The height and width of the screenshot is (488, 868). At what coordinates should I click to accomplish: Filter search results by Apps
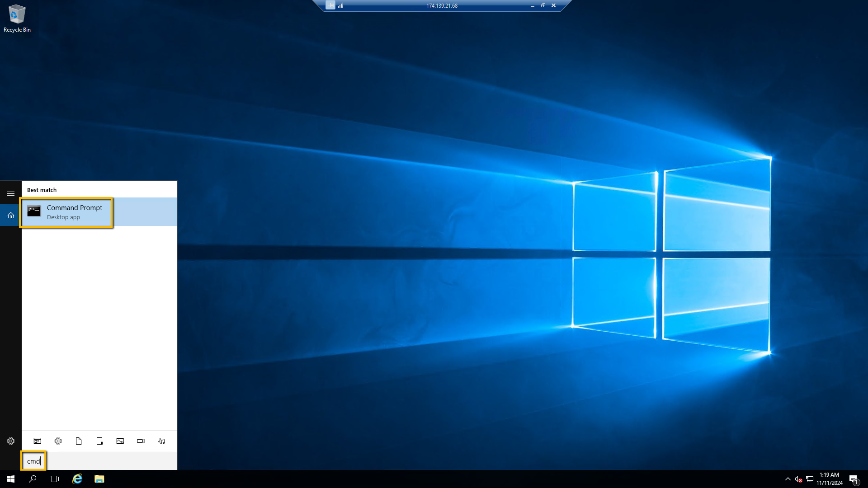click(38, 441)
